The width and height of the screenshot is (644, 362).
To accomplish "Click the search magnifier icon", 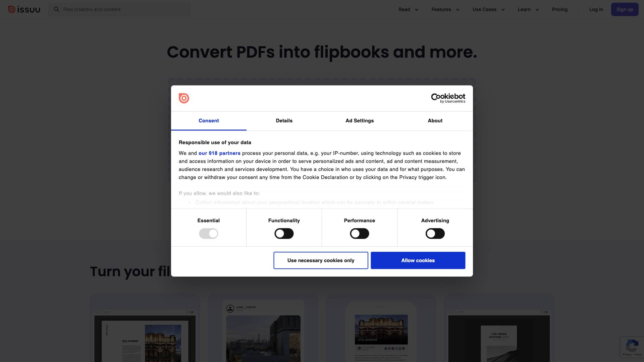I will (x=57, y=9).
